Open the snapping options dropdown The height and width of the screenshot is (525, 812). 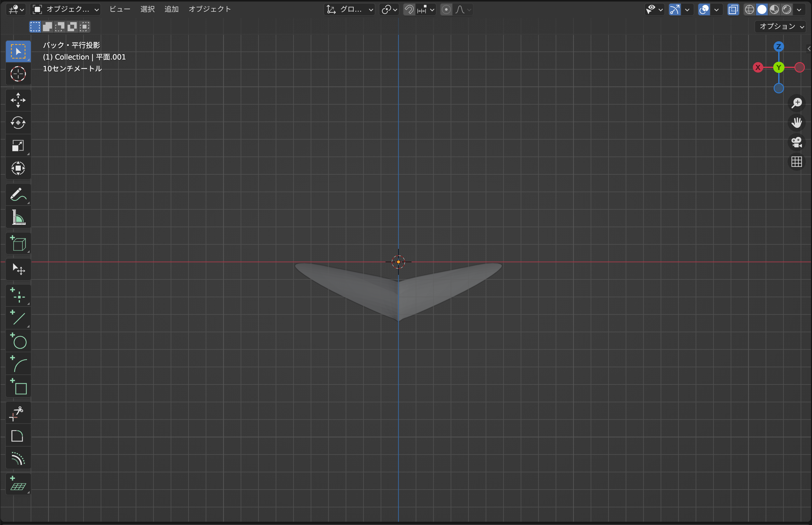coord(426,9)
